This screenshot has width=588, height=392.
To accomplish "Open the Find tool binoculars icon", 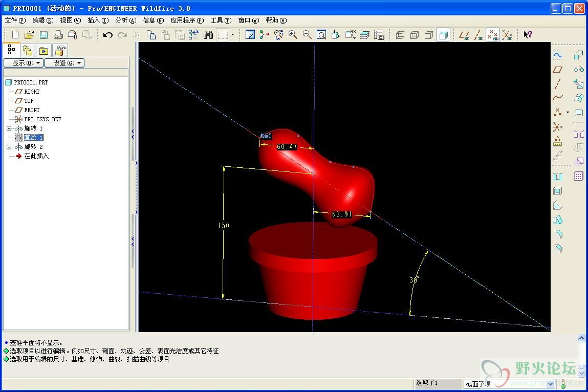I will pos(208,35).
